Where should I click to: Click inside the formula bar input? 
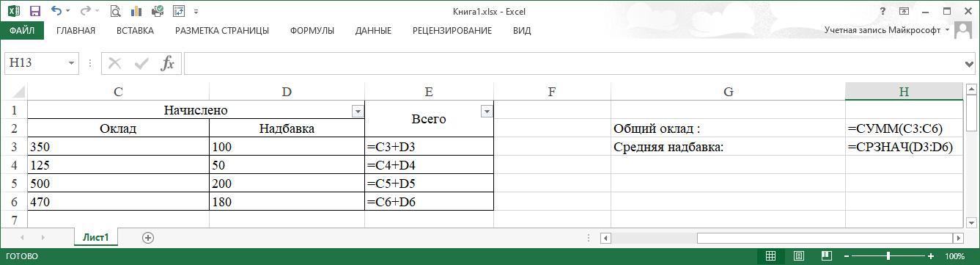[x=573, y=63]
